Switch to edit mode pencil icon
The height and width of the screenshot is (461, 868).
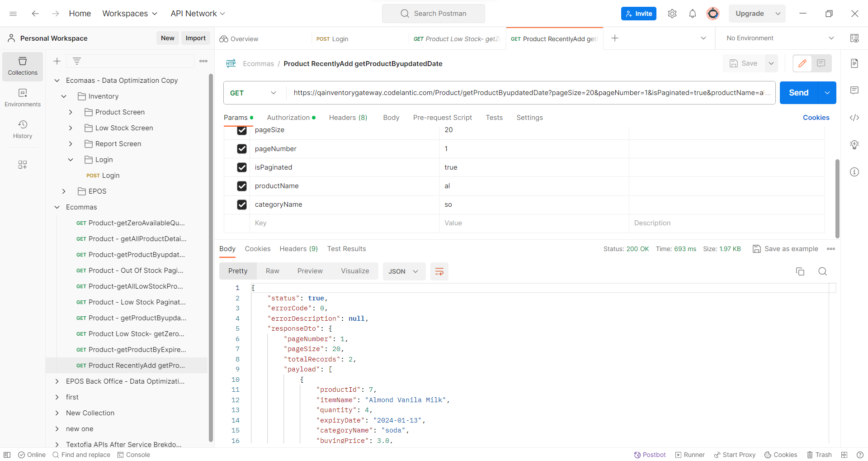pos(802,63)
